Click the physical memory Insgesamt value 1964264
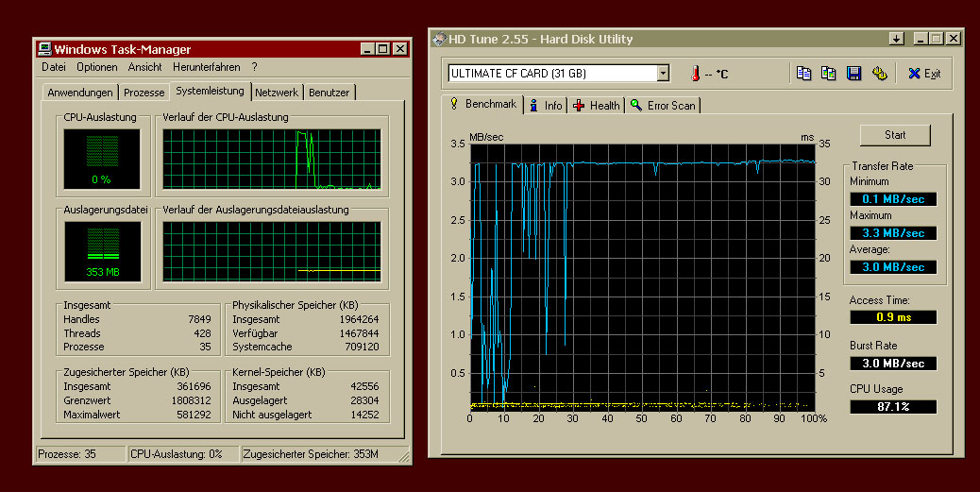 click(360, 319)
